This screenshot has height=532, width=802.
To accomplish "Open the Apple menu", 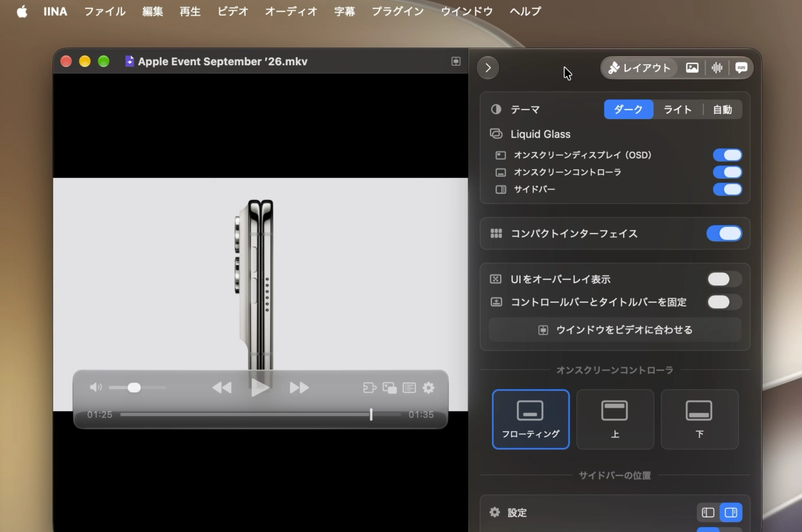I will (22, 11).
